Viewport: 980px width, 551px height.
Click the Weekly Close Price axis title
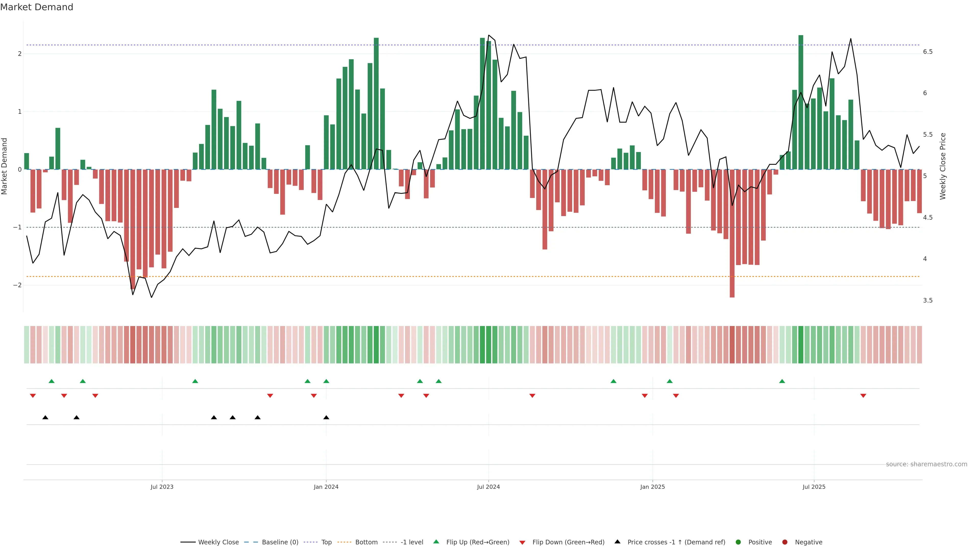pyautogui.click(x=942, y=166)
